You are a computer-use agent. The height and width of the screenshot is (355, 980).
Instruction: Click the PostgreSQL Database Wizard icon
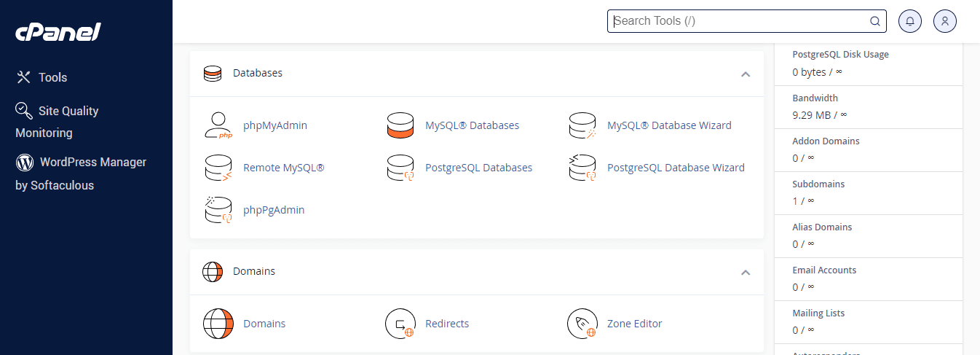click(x=582, y=168)
